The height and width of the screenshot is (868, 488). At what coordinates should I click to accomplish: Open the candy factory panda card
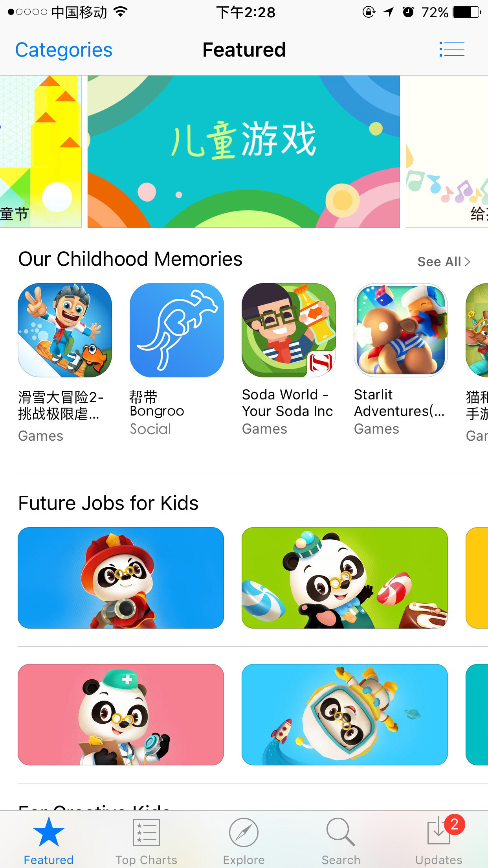pos(345,578)
